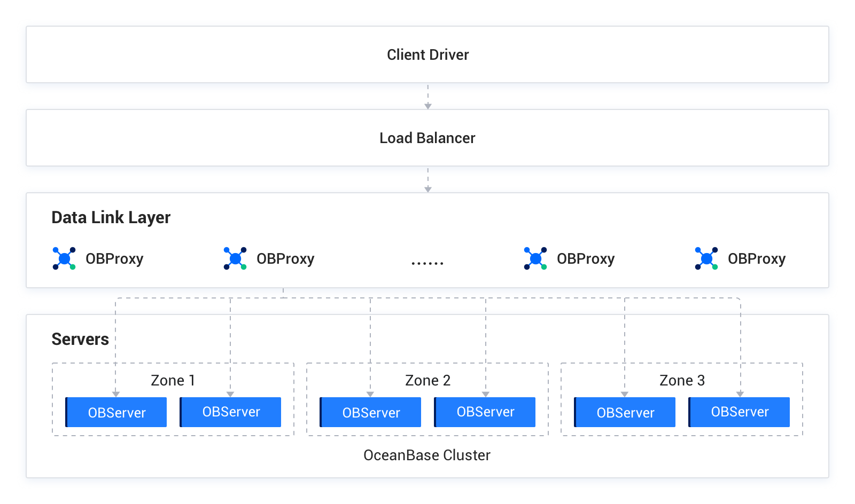Click the arrow from Client Driver to Load Balancer

(x=428, y=97)
